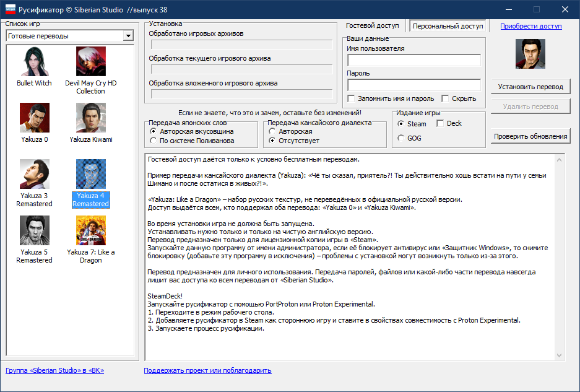Click the highlighted 'Yakuza 4 Remastered' label
This screenshot has height=392, width=580.
[x=90, y=199]
